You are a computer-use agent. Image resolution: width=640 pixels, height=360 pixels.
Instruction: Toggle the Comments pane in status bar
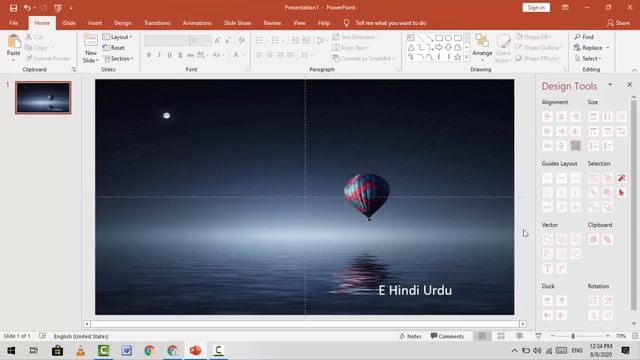coord(447,336)
